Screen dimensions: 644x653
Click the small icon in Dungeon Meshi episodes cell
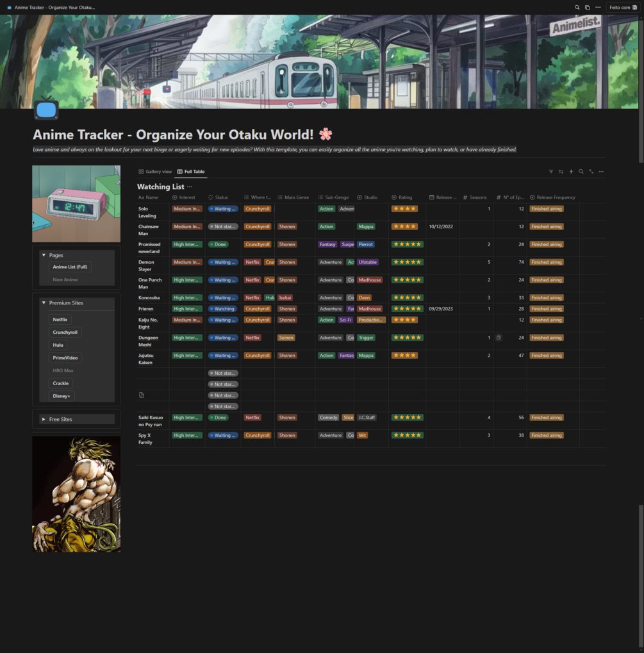tap(499, 338)
